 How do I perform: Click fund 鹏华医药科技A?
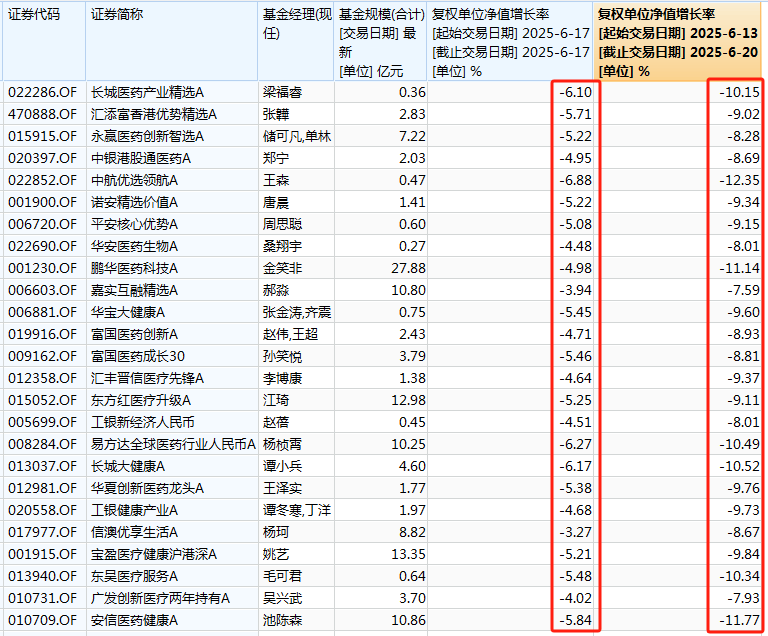coord(134,269)
